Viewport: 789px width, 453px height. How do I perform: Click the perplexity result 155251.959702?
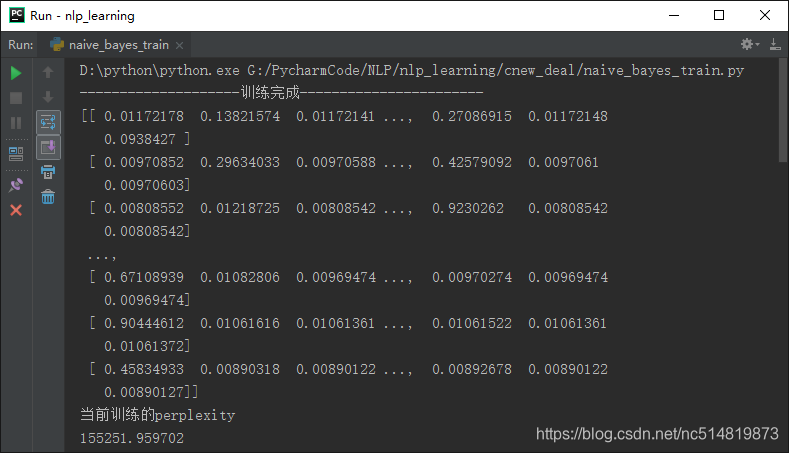[x=132, y=438]
